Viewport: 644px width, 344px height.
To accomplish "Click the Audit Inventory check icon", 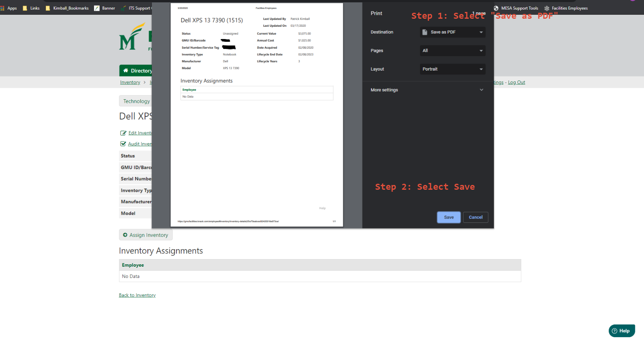I will [x=123, y=144].
